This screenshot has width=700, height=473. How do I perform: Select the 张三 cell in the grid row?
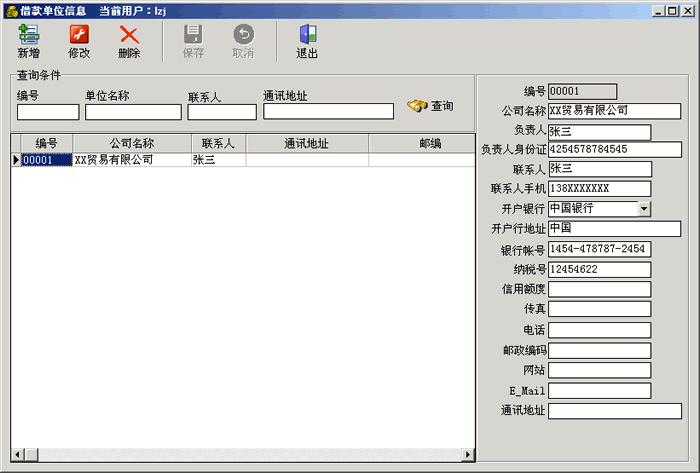pyautogui.click(x=218, y=160)
